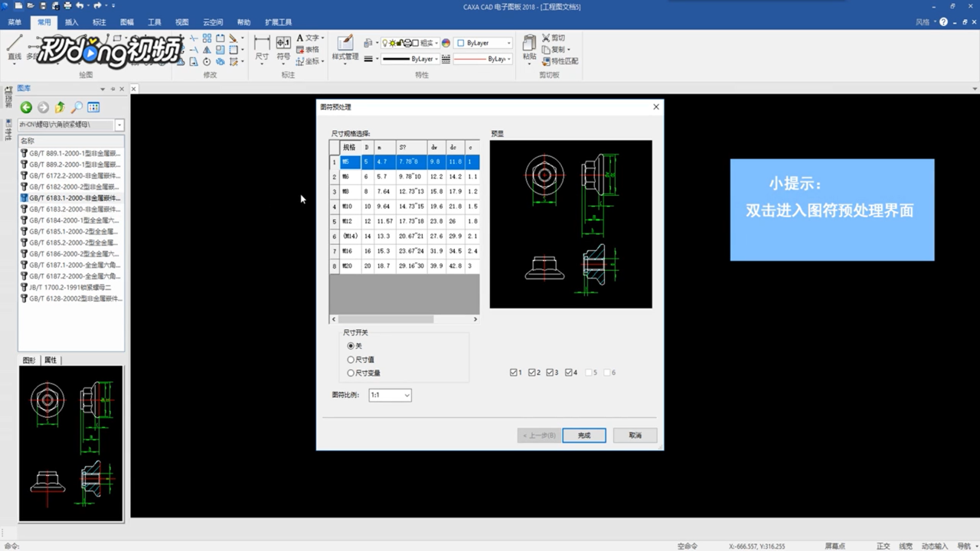Toggle 正交 mode in status bar
The image size is (980, 551).
(884, 546)
